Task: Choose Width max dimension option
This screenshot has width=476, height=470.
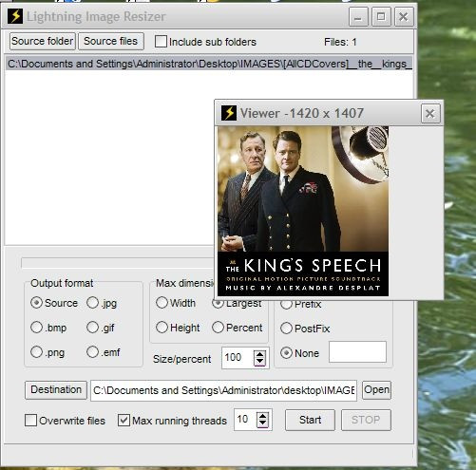Action: tap(162, 303)
